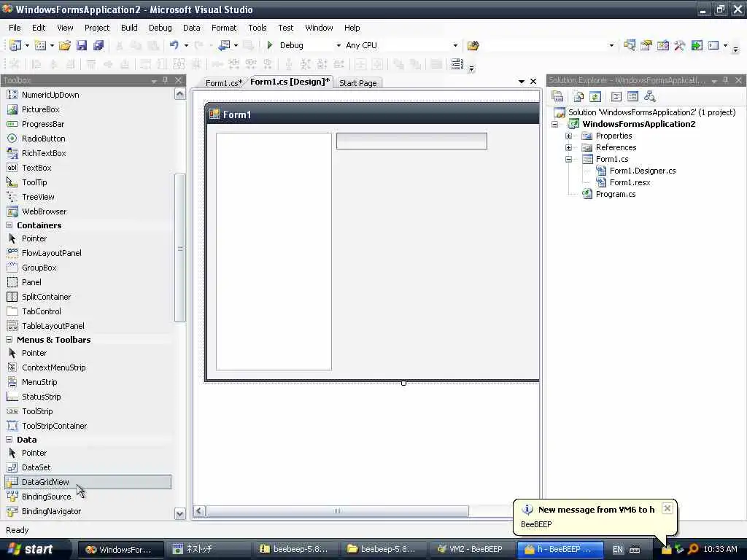Select the WebBrowser control
The image size is (747, 560).
pyautogui.click(x=44, y=211)
